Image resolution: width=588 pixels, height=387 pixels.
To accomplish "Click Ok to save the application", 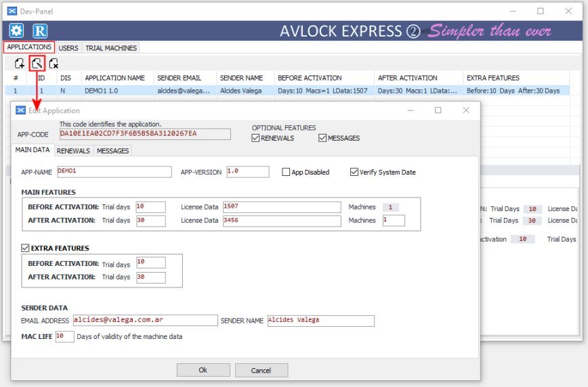I will pos(203,370).
